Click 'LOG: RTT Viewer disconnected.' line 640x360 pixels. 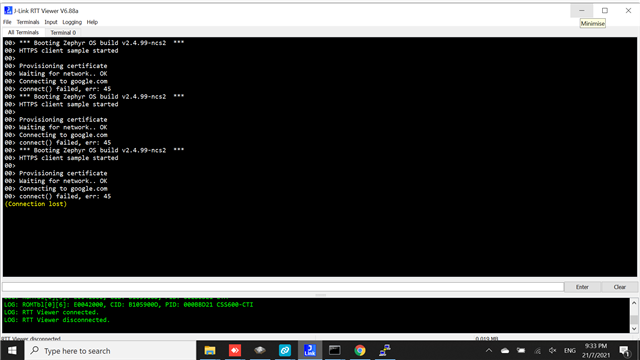tap(57, 320)
